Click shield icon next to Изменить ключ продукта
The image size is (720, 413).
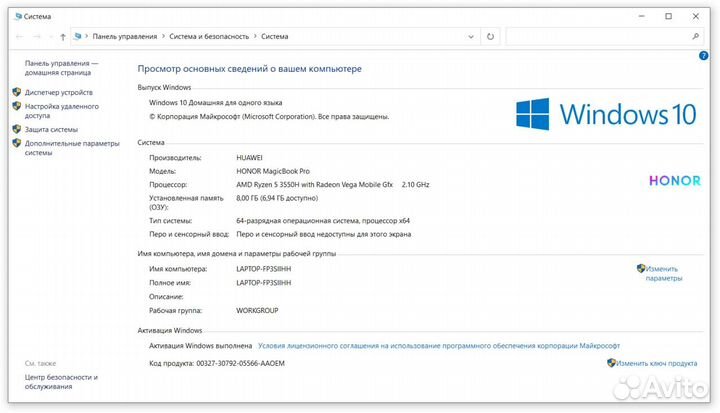pos(611,363)
